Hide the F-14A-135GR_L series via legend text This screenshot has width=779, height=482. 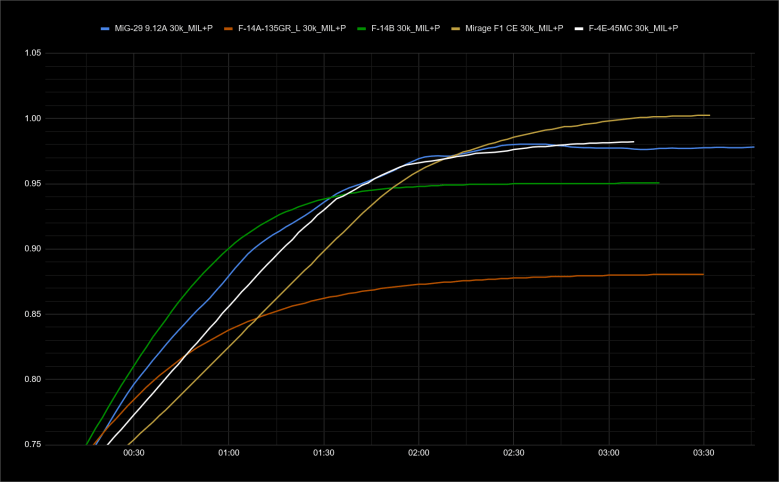(292, 28)
